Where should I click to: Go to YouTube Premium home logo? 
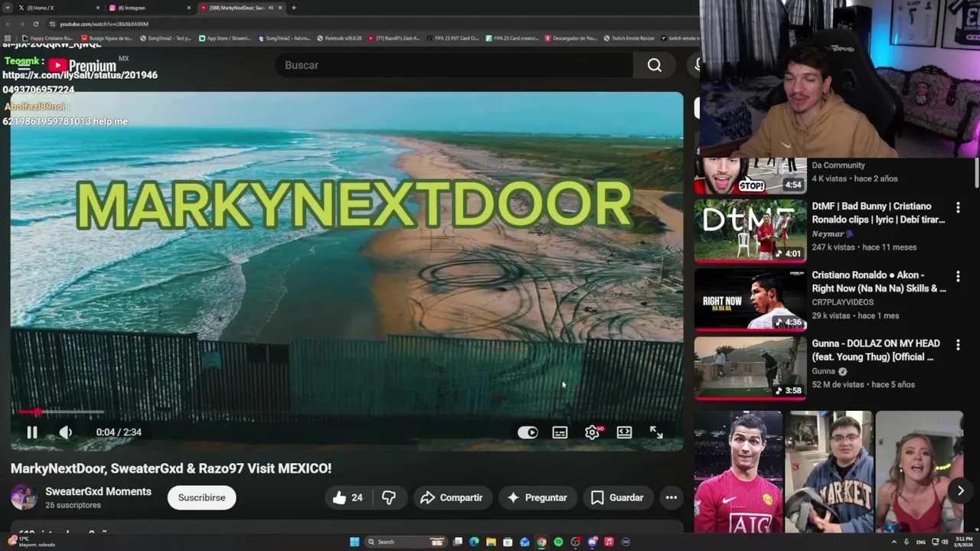coord(82,66)
